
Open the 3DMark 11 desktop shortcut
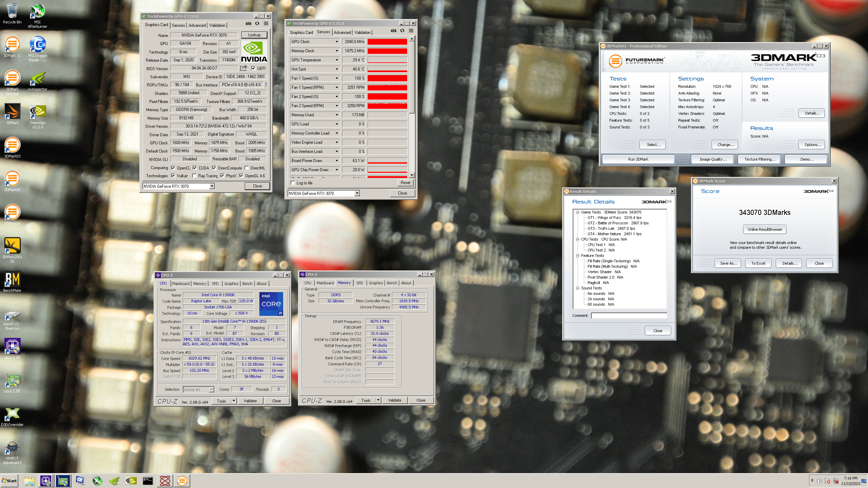12,47
